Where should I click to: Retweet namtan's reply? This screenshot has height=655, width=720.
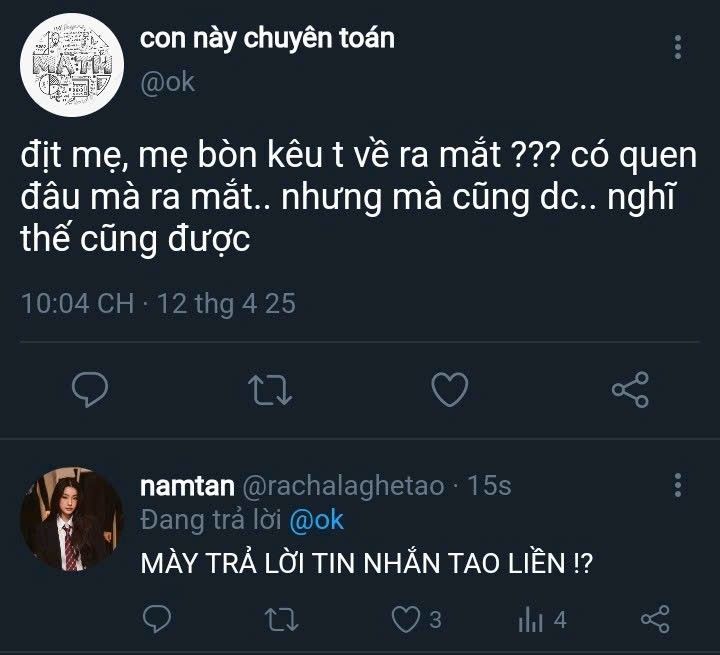click(279, 620)
